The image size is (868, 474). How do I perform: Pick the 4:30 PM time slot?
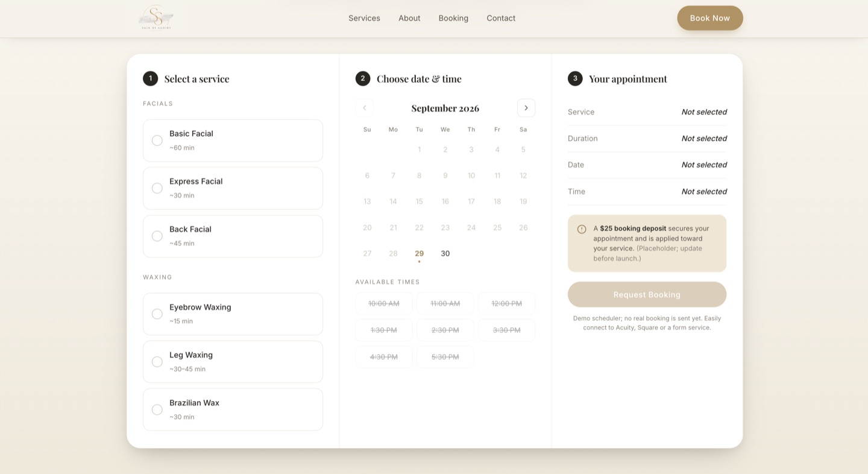[384, 357]
